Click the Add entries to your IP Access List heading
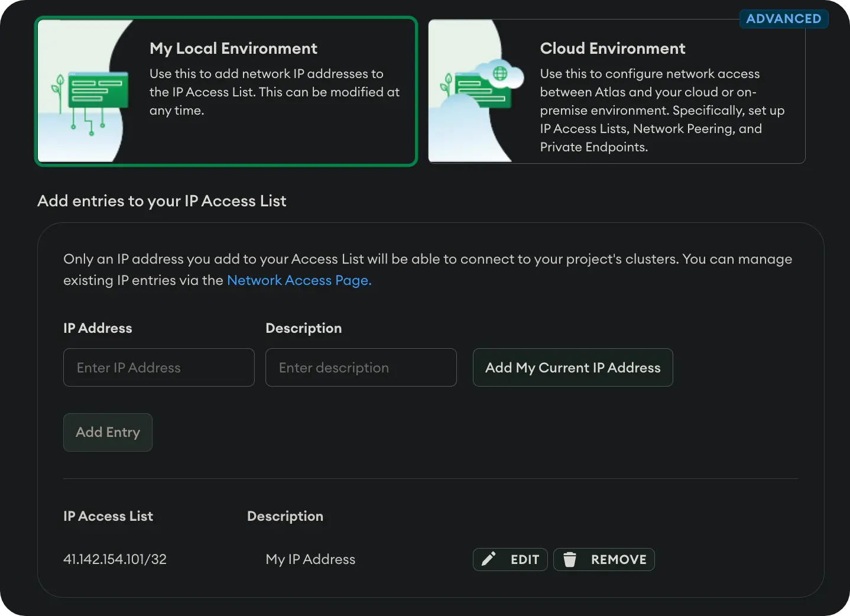850x616 pixels. [x=161, y=201]
